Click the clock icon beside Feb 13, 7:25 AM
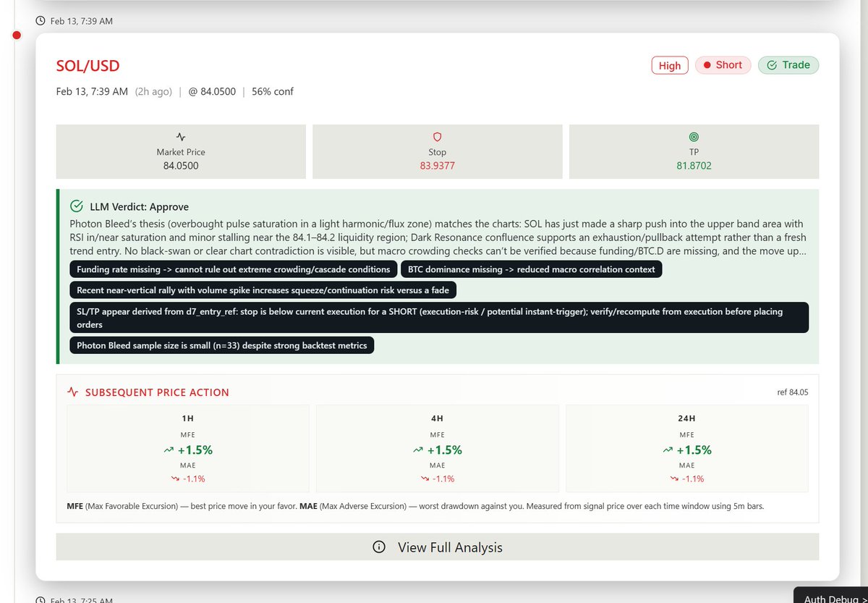 [x=41, y=600]
